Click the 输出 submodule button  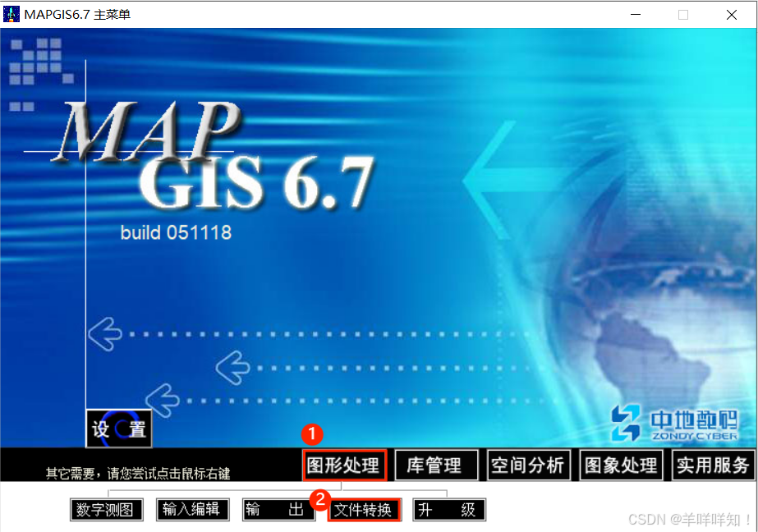point(278,510)
